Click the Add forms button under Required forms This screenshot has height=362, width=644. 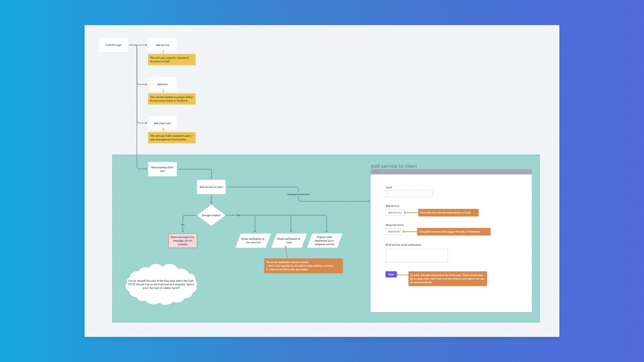coord(394,232)
